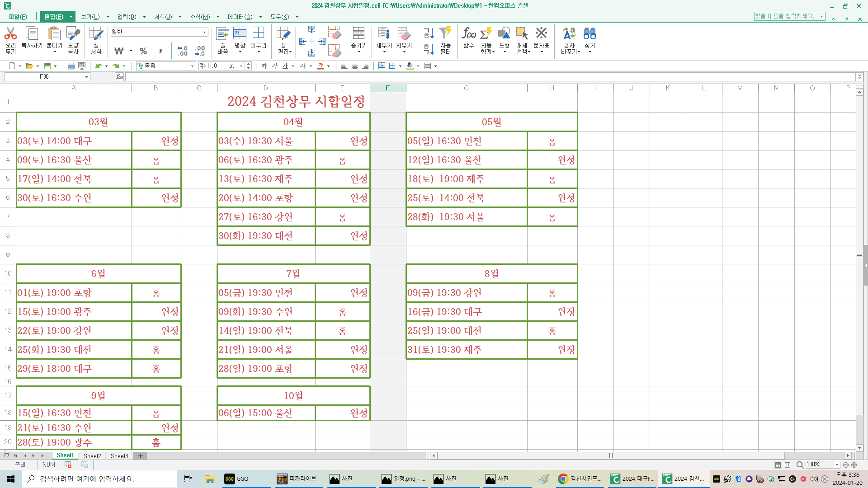Open the 일반 number format dropdown
This screenshot has width=868, height=488.
pyautogui.click(x=204, y=32)
